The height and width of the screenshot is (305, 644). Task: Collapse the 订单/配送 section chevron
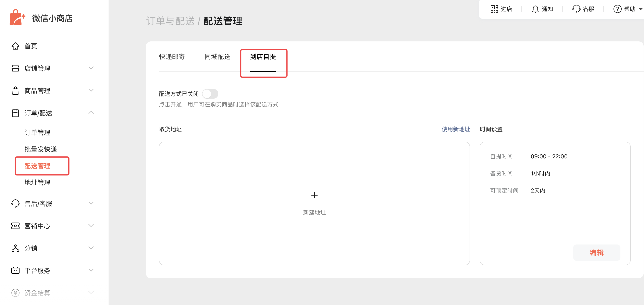coord(91,113)
